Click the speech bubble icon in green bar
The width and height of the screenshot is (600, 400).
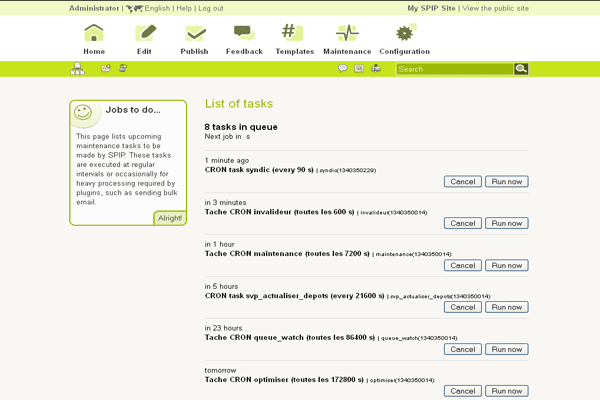point(343,69)
